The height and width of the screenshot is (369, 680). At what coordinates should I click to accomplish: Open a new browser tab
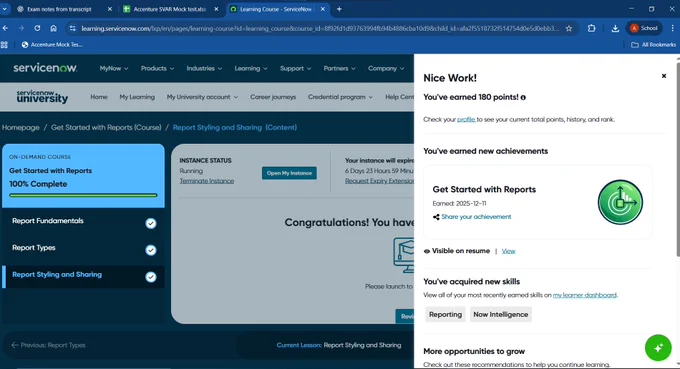[339, 9]
